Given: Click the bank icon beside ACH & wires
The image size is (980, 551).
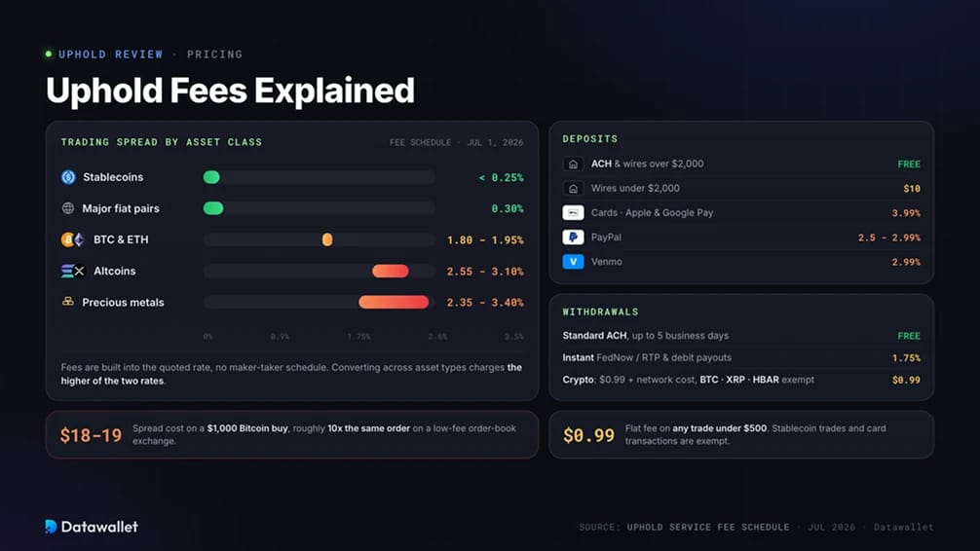Looking at the screenshot, I should [573, 164].
